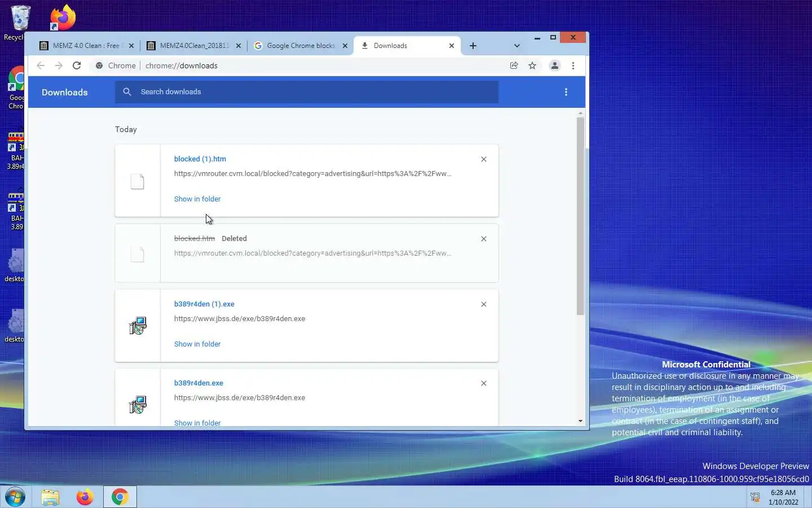Reload the Downloads page
The image size is (812, 508).
coord(77,65)
